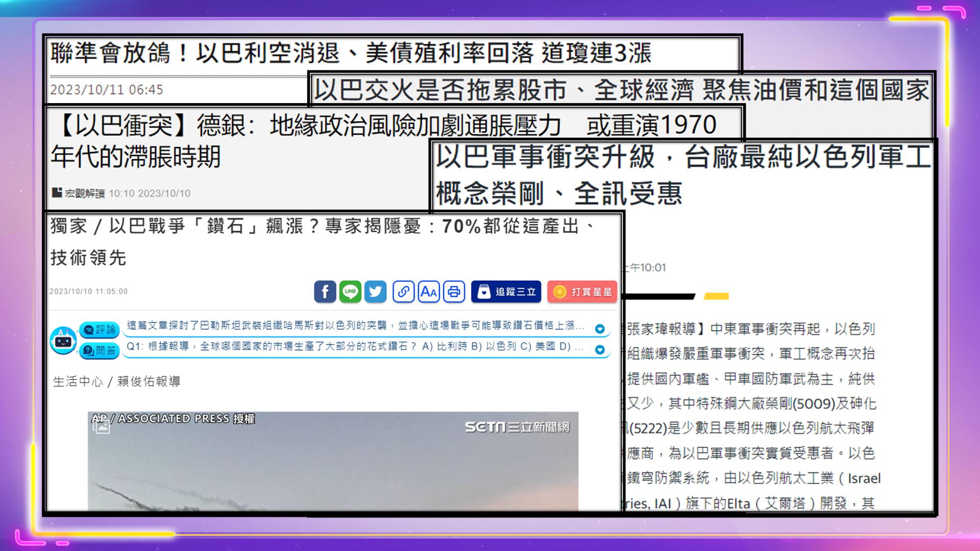Expand the 評論 summary arrow
Screen dimensions: 980x551
pos(600,329)
